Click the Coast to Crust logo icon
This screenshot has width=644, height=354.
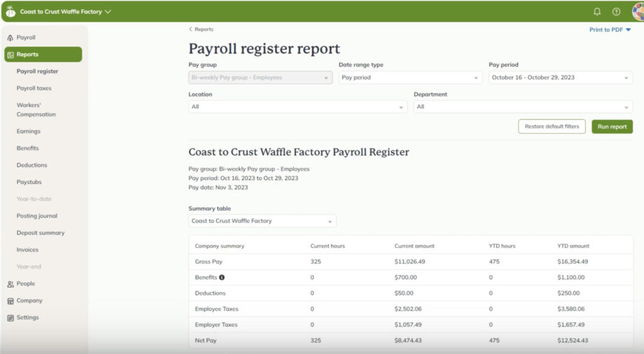11,11
